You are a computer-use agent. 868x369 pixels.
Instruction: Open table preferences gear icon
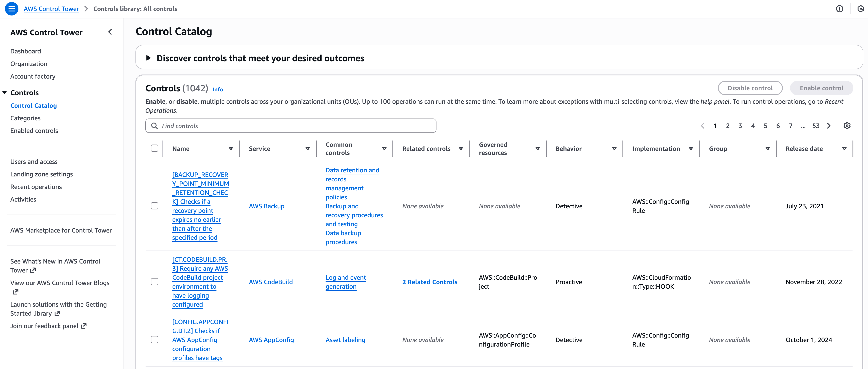(x=847, y=126)
